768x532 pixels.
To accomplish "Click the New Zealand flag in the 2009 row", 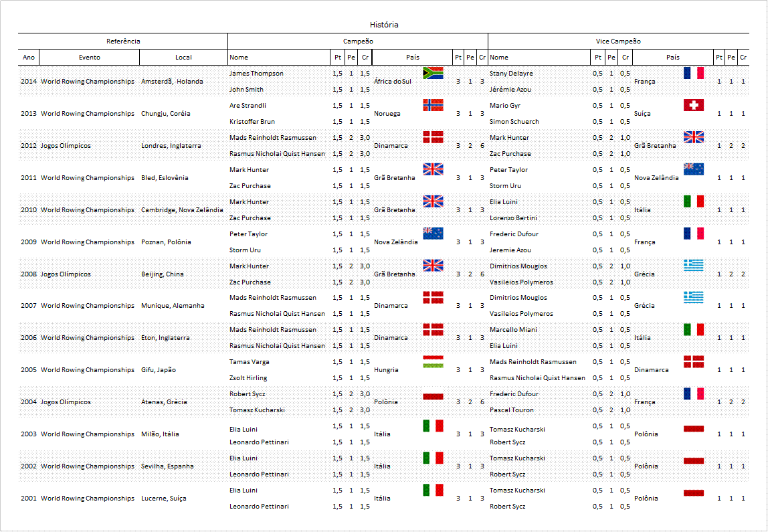I will click(433, 234).
